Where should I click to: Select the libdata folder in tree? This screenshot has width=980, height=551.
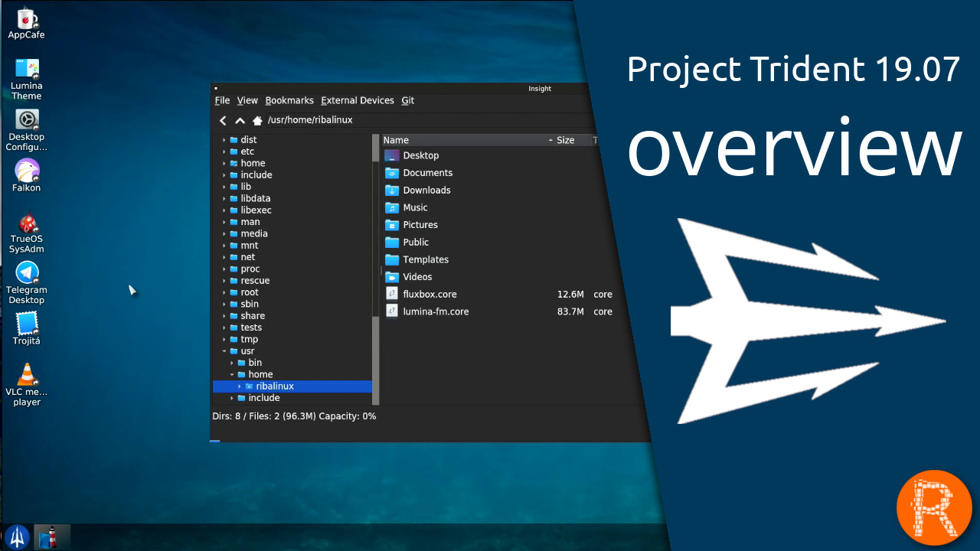pos(256,198)
